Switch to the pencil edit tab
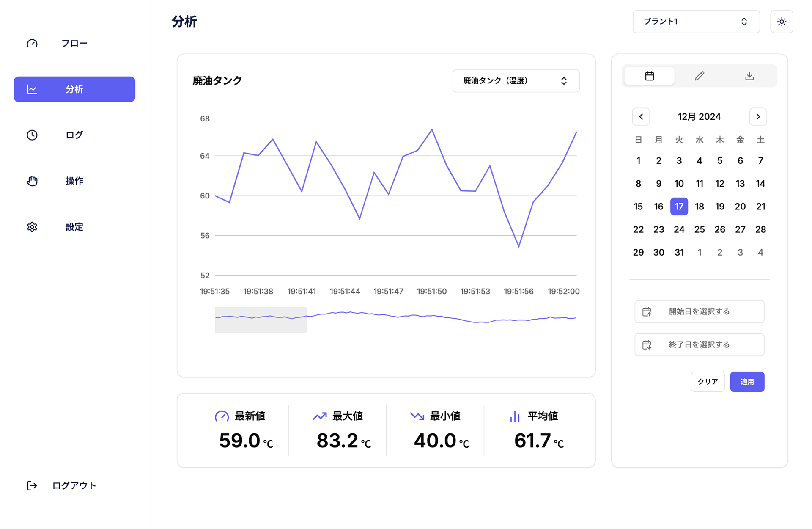 700,76
